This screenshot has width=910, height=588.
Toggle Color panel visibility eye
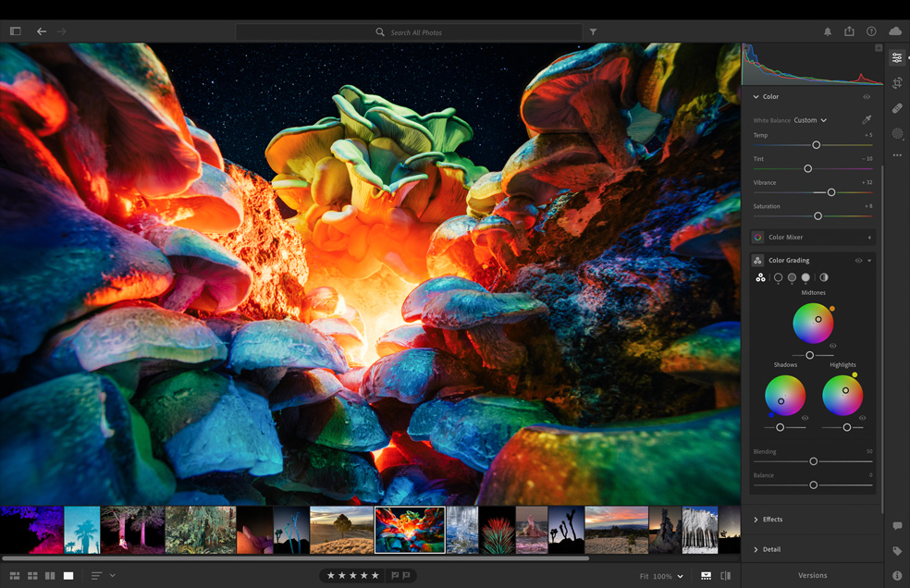pyautogui.click(x=867, y=97)
